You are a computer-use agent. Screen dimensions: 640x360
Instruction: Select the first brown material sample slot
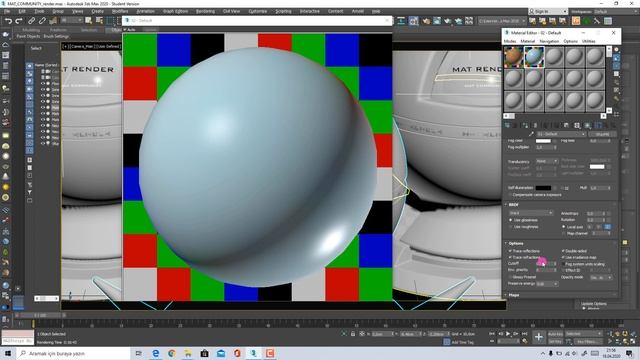pyautogui.click(x=513, y=56)
